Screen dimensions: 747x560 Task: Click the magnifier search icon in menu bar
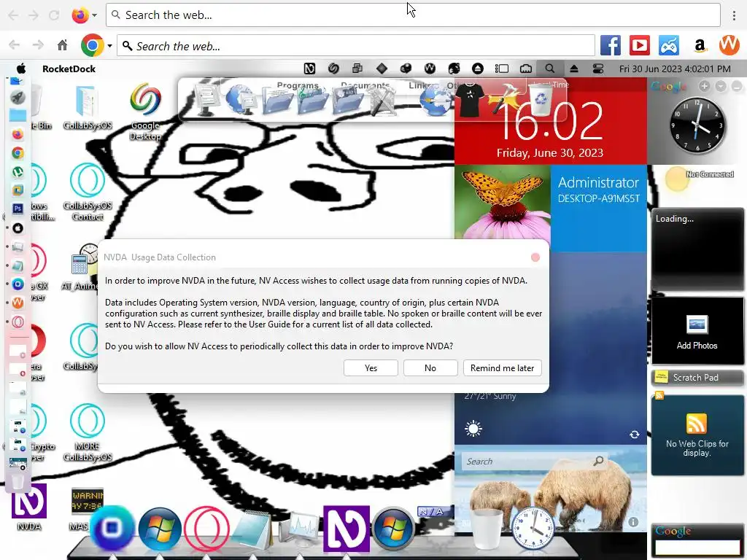pos(550,69)
